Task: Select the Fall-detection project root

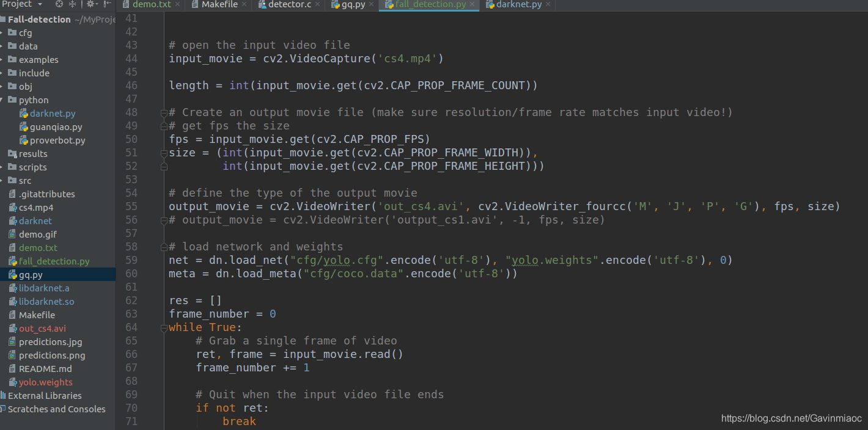Action: point(39,20)
